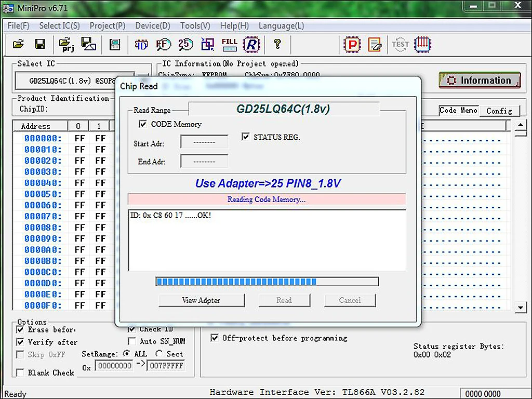Click the R read chip toolbar icon
The width and height of the screenshot is (532, 399).
251,44
